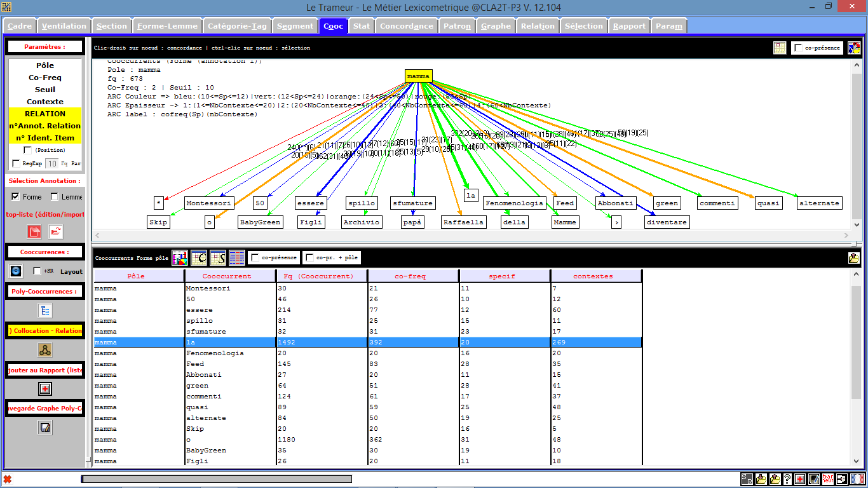This screenshot has width=868, height=488.
Task: Click the blue-red striped table icon
Action: 237,257
